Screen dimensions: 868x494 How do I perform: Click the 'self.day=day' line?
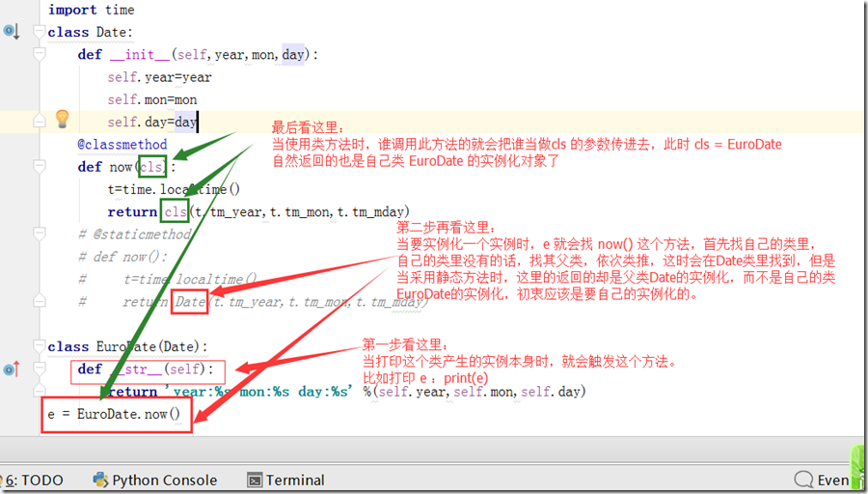pos(152,122)
